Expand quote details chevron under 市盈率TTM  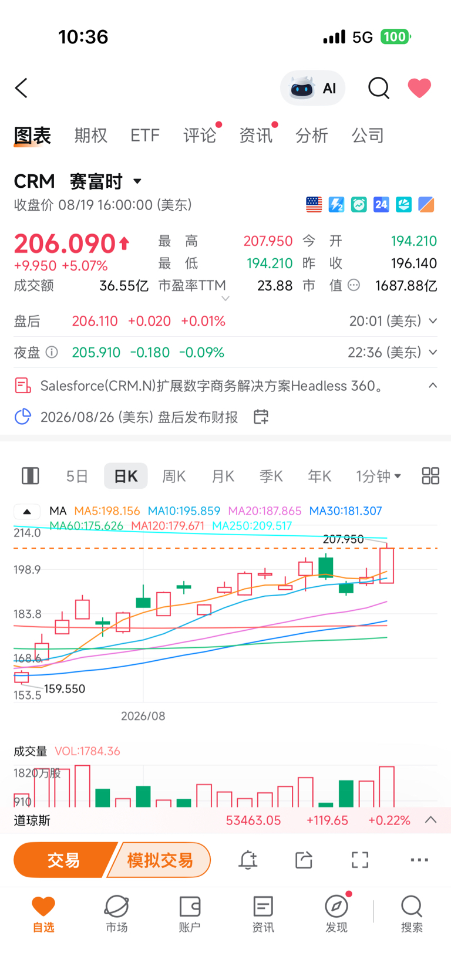[225, 299]
